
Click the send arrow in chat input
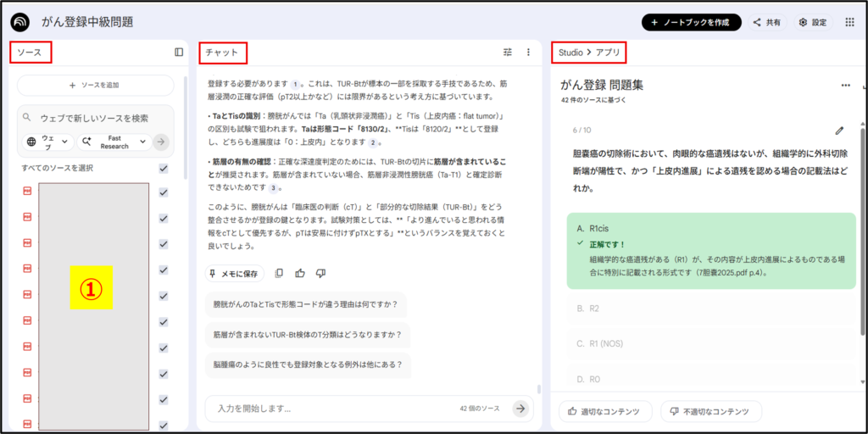pos(520,409)
